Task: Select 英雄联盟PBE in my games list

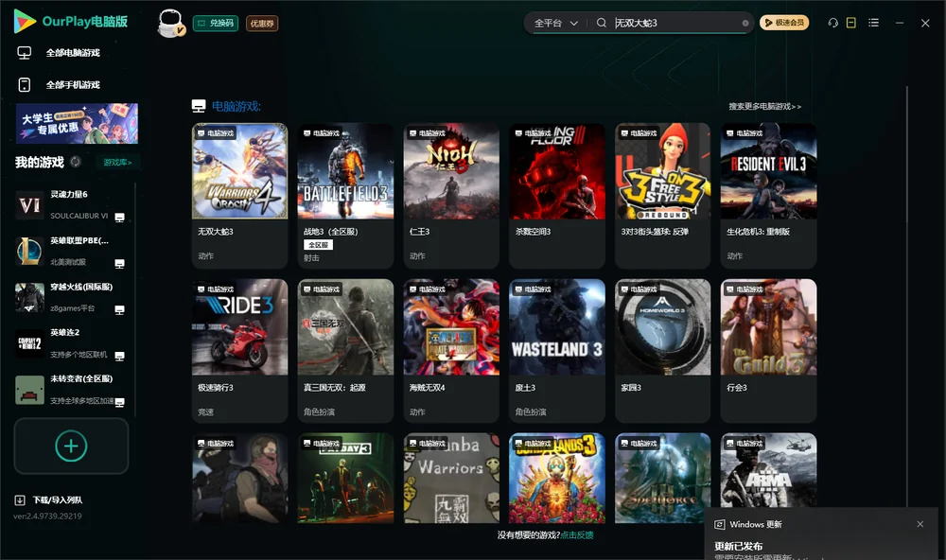Action: click(x=71, y=251)
